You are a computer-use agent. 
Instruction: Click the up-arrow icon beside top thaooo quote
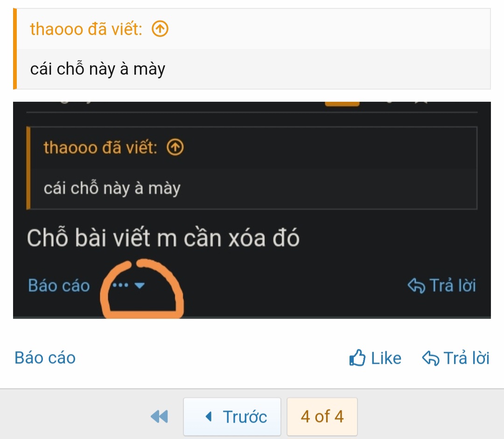pos(160,29)
